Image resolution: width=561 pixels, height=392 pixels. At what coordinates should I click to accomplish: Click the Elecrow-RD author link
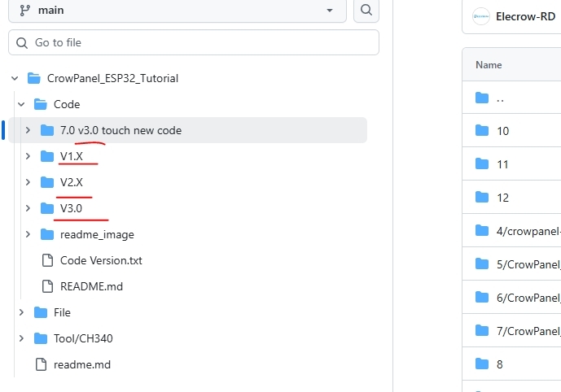click(x=525, y=16)
